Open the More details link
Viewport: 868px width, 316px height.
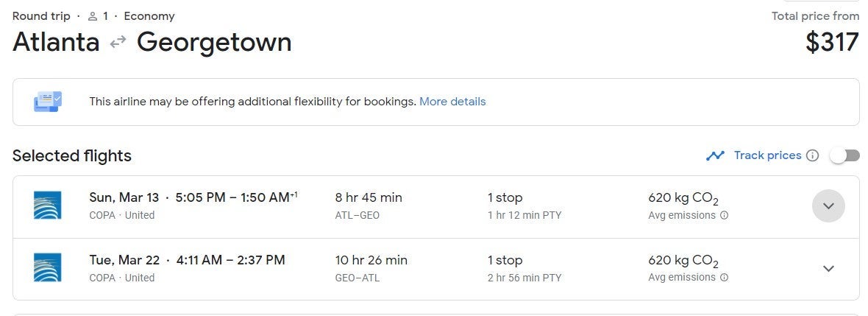[452, 102]
